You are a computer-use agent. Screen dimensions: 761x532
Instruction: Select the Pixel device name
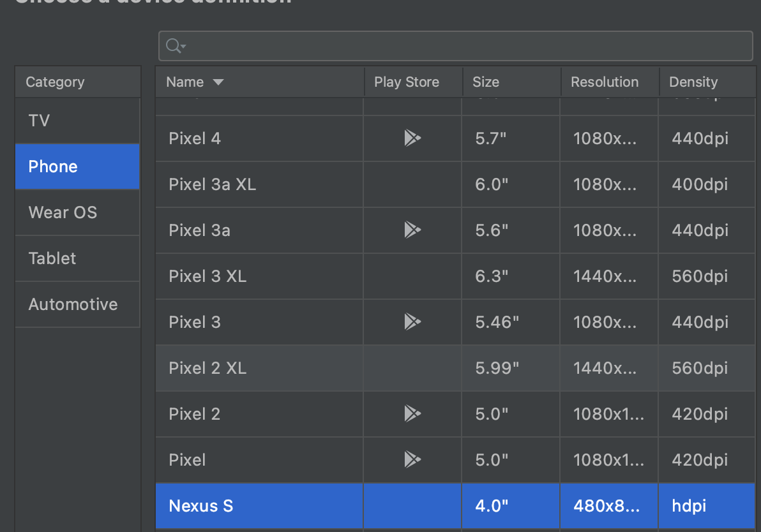(187, 460)
